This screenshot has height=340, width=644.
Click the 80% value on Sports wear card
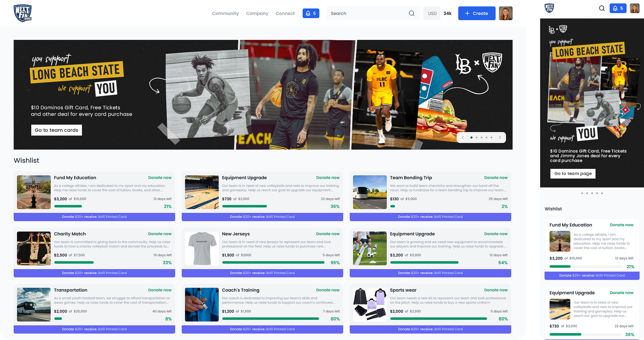pos(503,319)
